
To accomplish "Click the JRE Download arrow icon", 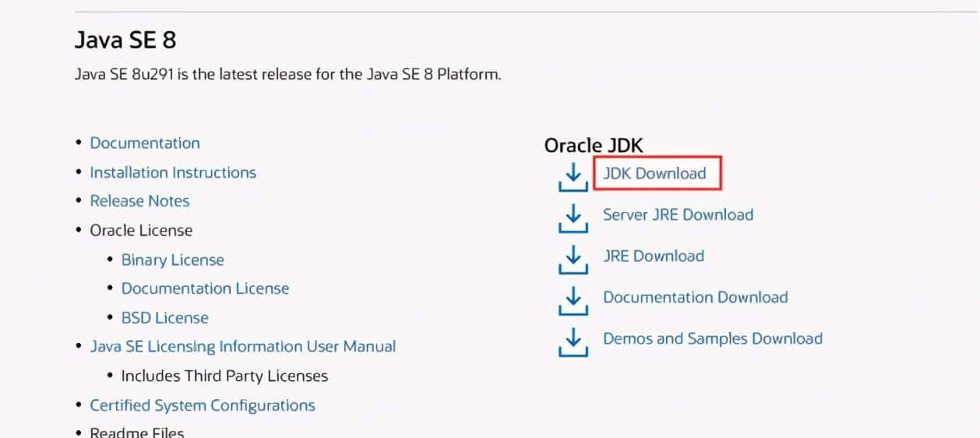I will [573, 259].
